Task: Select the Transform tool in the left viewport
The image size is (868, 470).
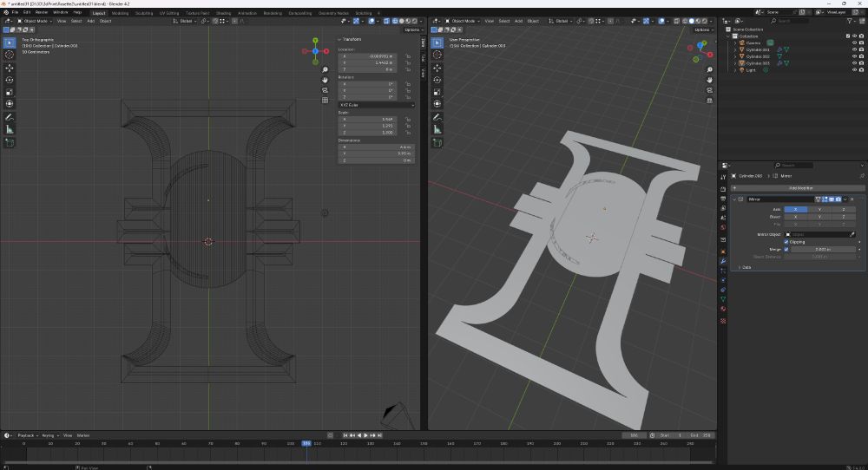Action: coord(10,104)
